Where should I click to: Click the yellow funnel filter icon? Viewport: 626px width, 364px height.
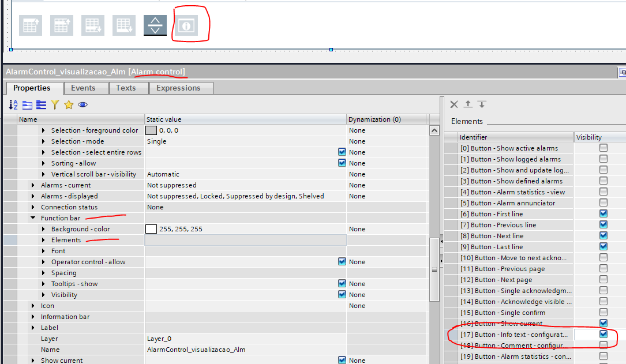point(55,104)
